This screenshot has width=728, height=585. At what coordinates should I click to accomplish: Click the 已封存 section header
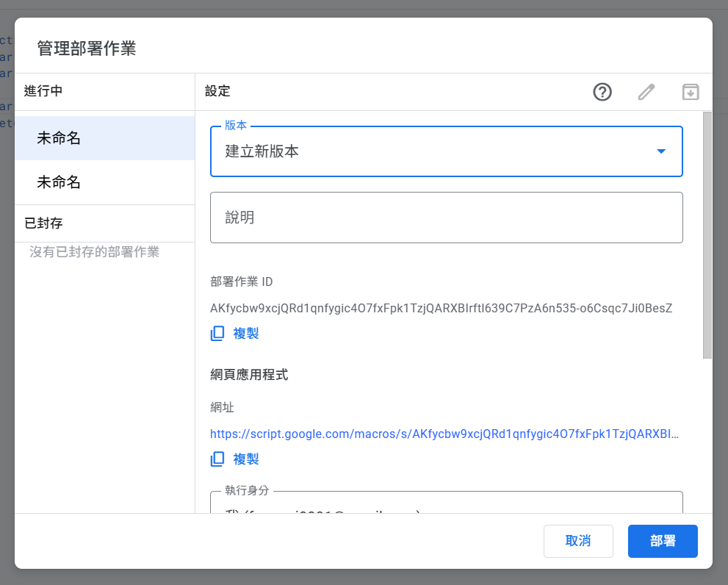click(x=43, y=223)
